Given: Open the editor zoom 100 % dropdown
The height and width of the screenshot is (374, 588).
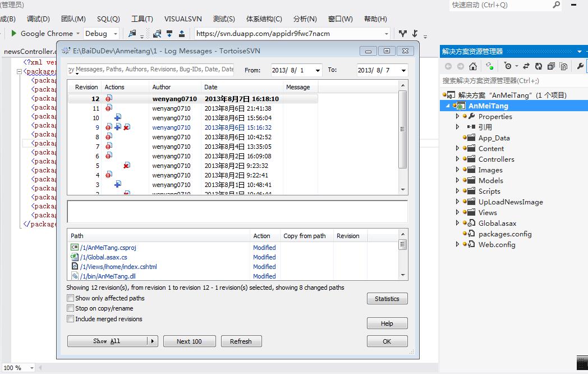Looking at the screenshot, I should point(32,368).
